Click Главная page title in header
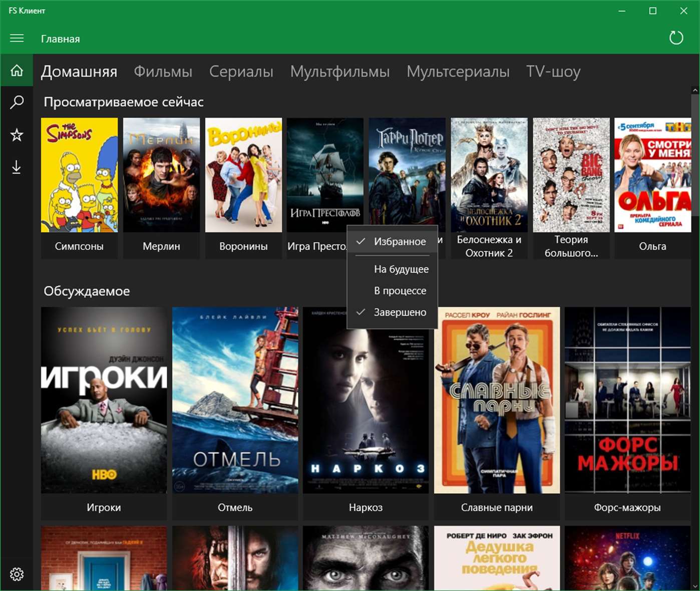The width and height of the screenshot is (700, 591). click(61, 39)
